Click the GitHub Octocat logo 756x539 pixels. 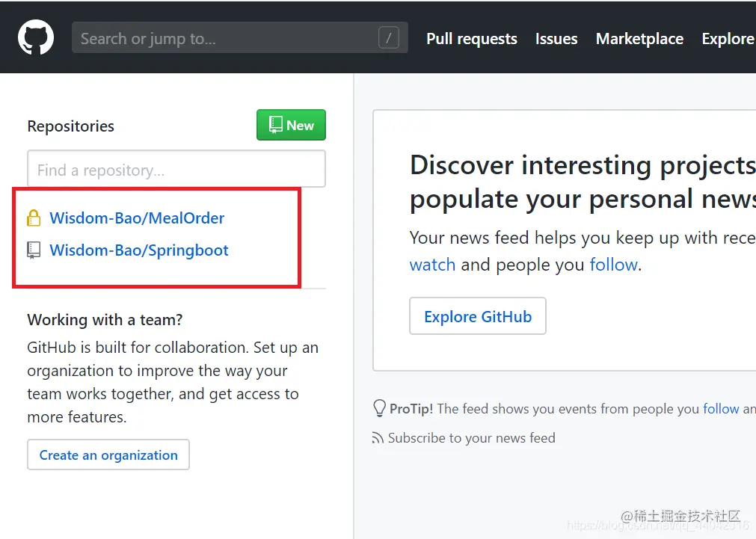(x=36, y=37)
